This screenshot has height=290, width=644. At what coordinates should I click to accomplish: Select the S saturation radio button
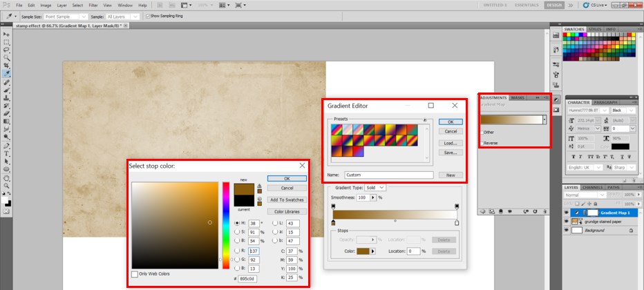[x=236, y=232]
